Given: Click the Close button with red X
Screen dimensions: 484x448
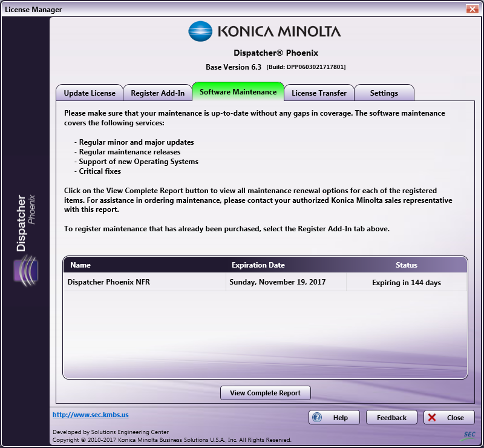Looking at the screenshot, I should tap(449, 417).
